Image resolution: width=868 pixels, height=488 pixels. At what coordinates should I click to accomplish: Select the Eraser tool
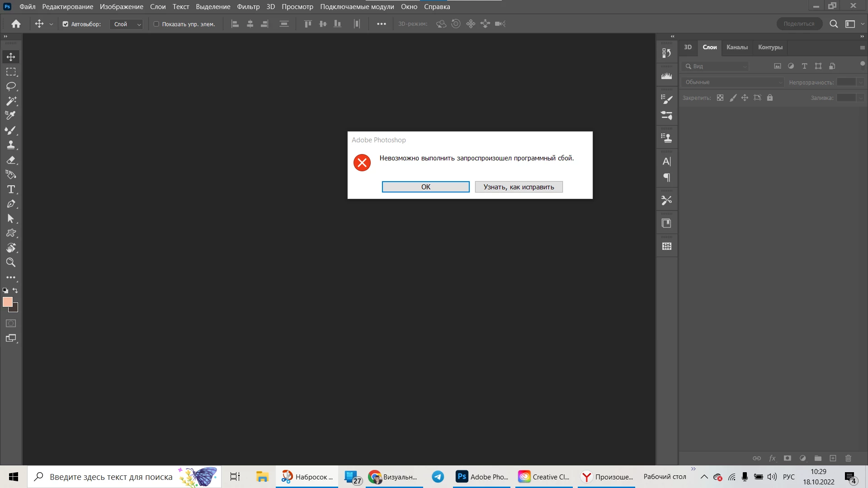pos(11,160)
